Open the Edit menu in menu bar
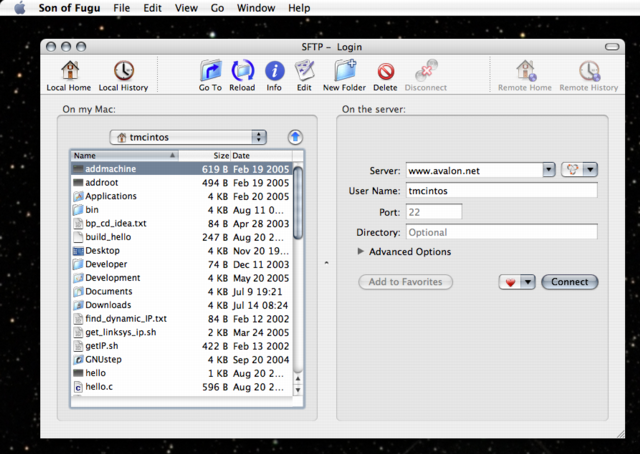Screen dimensions: 640x454 [x=152, y=8]
